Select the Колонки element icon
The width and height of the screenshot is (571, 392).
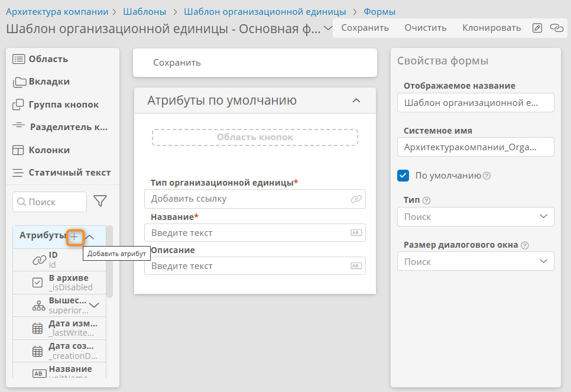click(x=18, y=150)
